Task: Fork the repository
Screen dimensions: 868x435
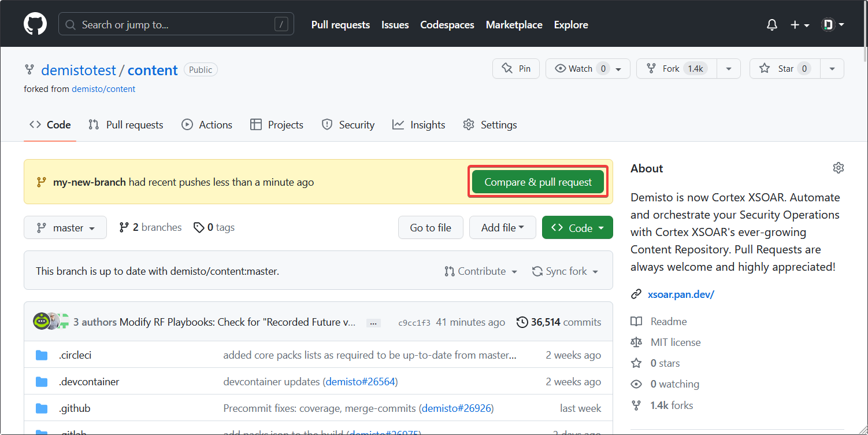Action: tap(677, 69)
